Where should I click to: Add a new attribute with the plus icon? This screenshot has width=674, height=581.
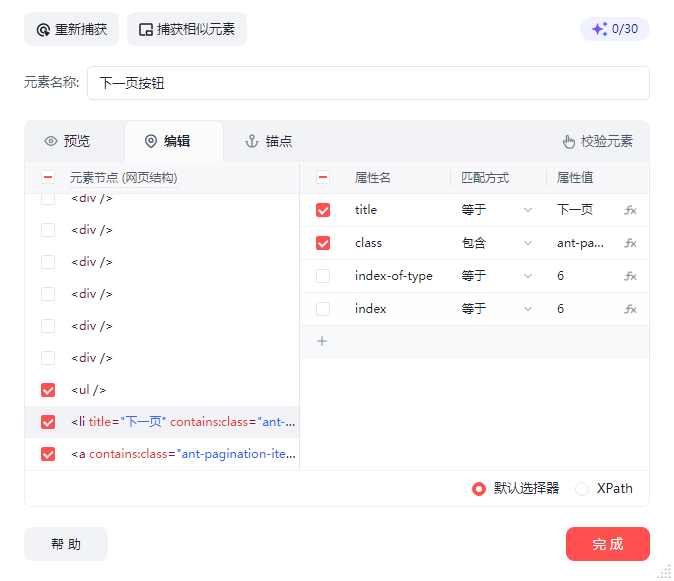tap(322, 341)
